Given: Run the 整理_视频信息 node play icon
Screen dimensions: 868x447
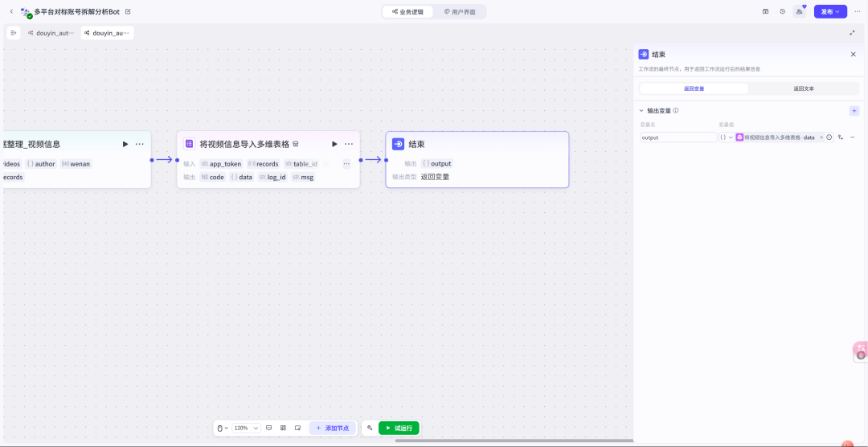Looking at the screenshot, I should (125, 144).
